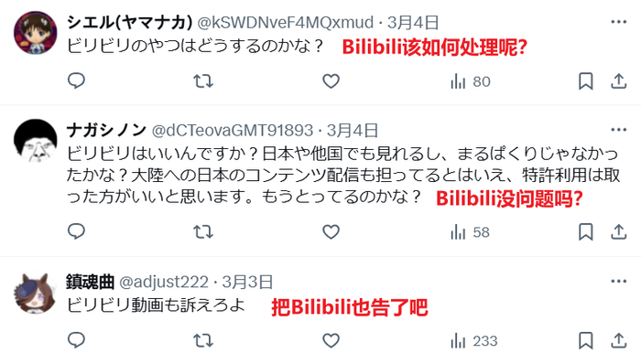This screenshot has width=641, height=364.
Task: Retweet シエル(ヤマナカ)'s post
Action: point(203,81)
